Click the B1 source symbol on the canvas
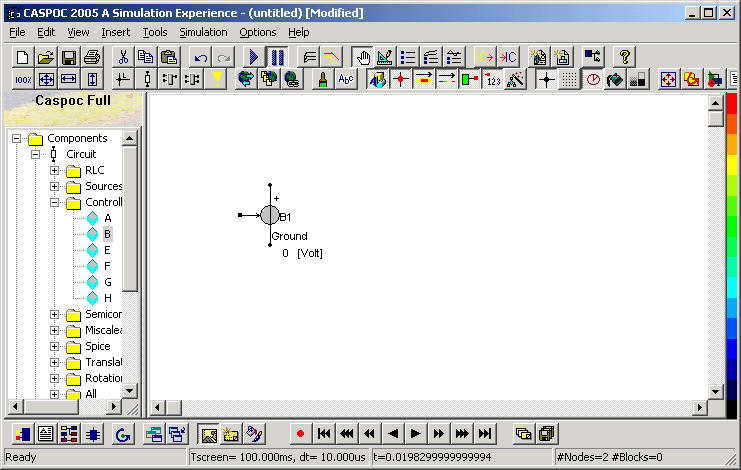This screenshot has width=741, height=470. [270, 215]
